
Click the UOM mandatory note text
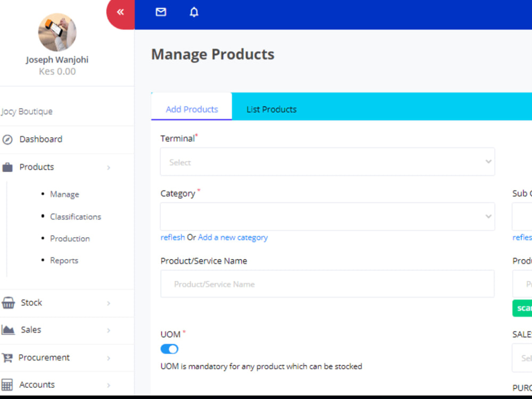[261, 367]
